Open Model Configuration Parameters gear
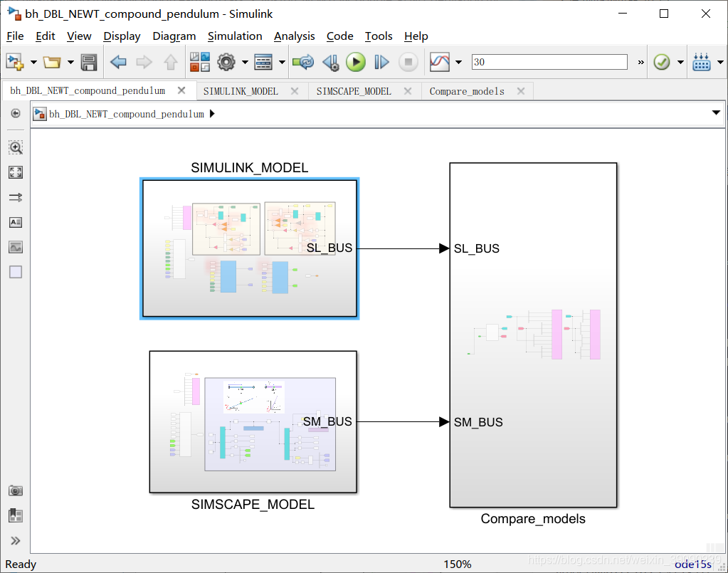Screen dimensions: 728x573 tap(226, 62)
